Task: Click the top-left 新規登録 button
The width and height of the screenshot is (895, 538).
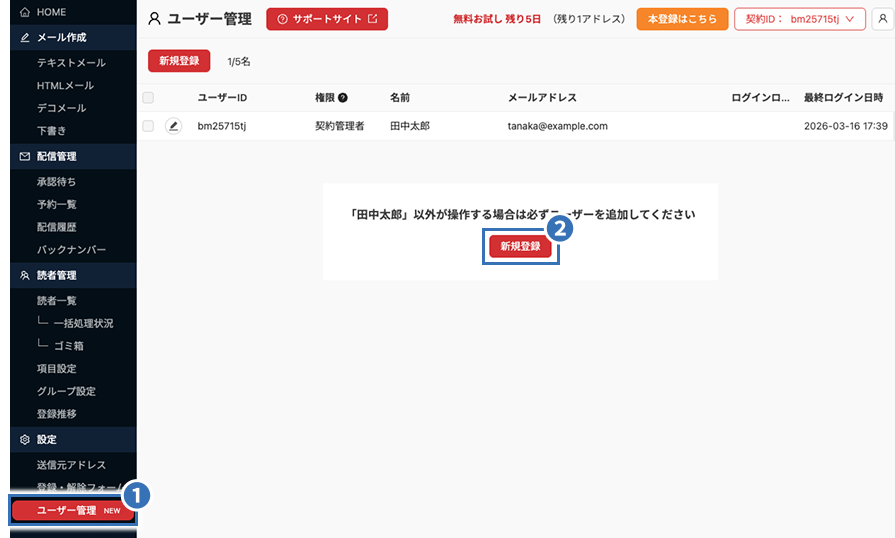Action: pyautogui.click(x=179, y=61)
